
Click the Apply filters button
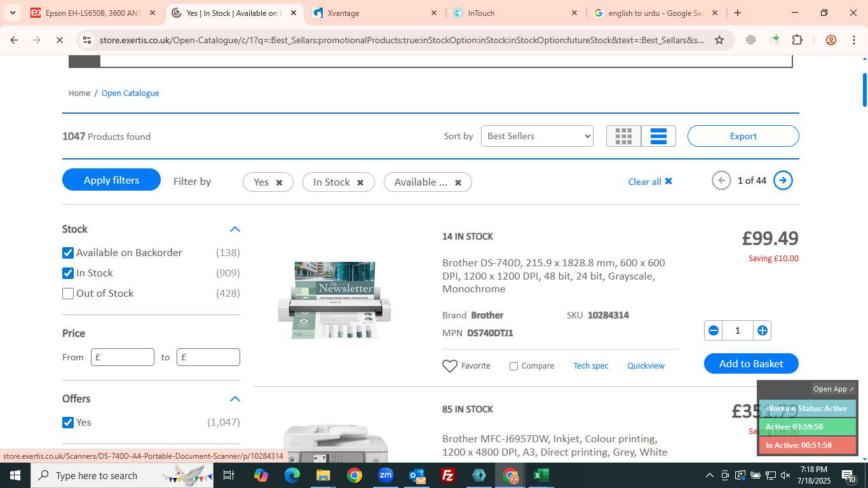point(111,180)
